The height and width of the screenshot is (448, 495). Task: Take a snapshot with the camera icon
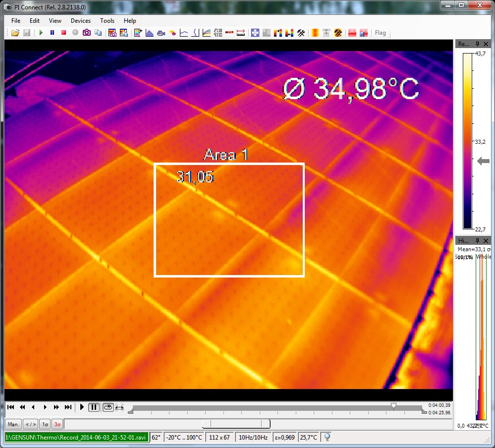coord(87,33)
